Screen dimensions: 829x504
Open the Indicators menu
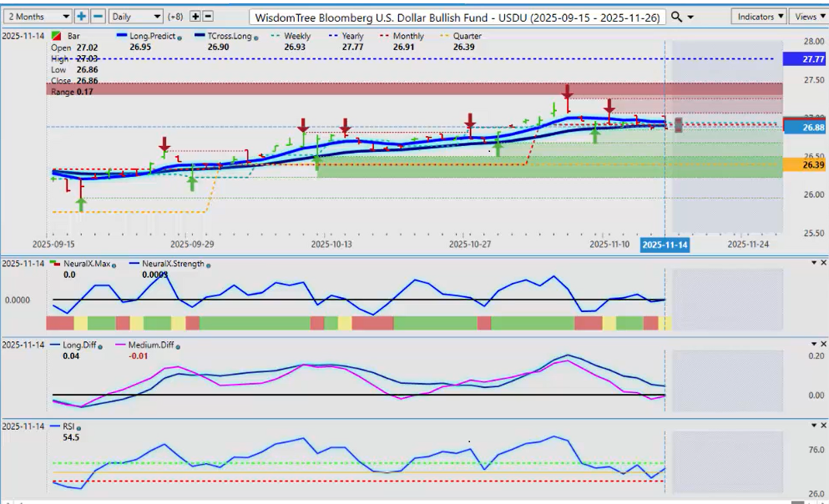759,17
